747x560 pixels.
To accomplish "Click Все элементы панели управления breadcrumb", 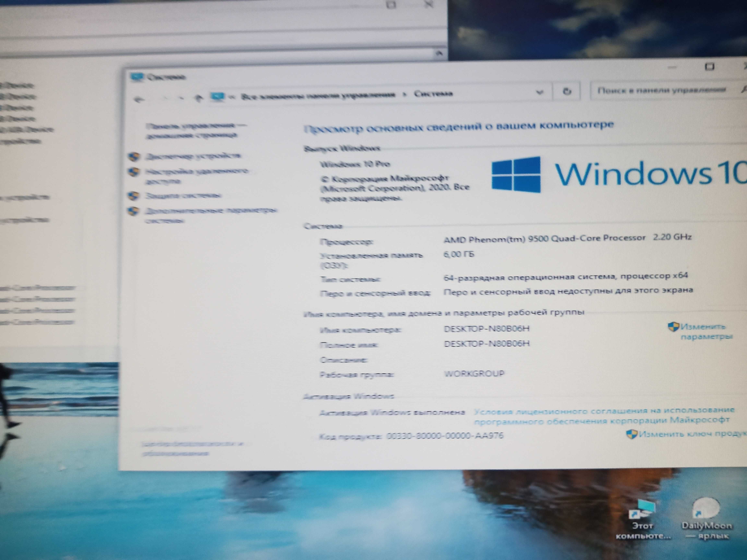I will [x=318, y=96].
